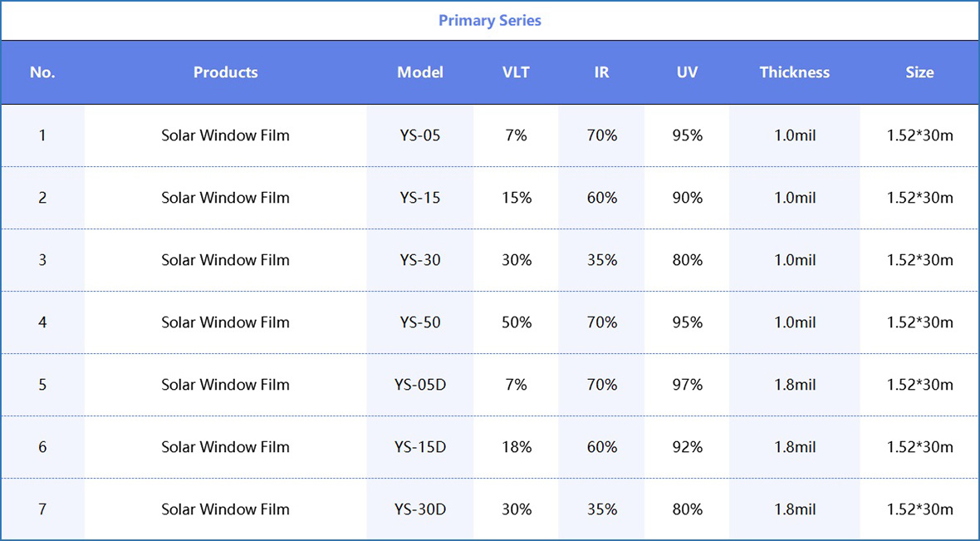Select the 15% VLT value

[x=517, y=198]
